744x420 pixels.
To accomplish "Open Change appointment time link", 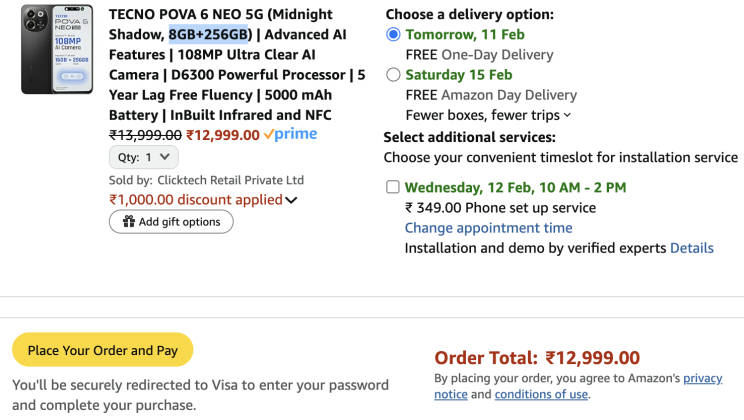I will tap(488, 228).
